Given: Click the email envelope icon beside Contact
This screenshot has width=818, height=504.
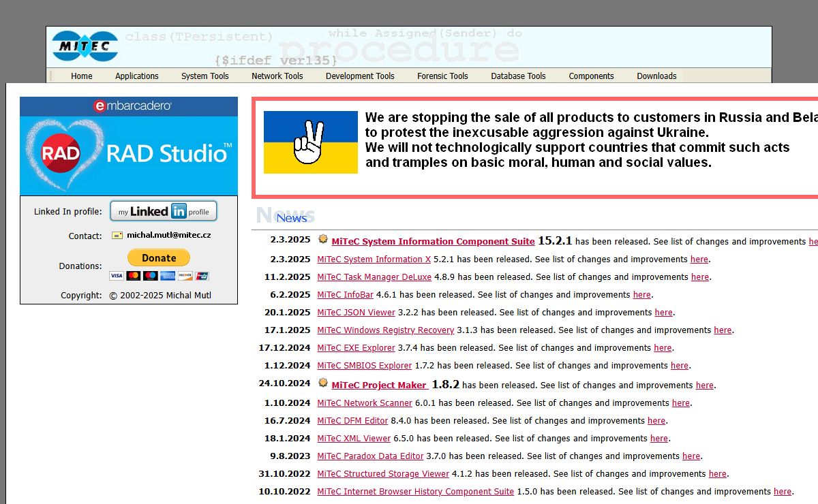Looking at the screenshot, I should click(117, 235).
